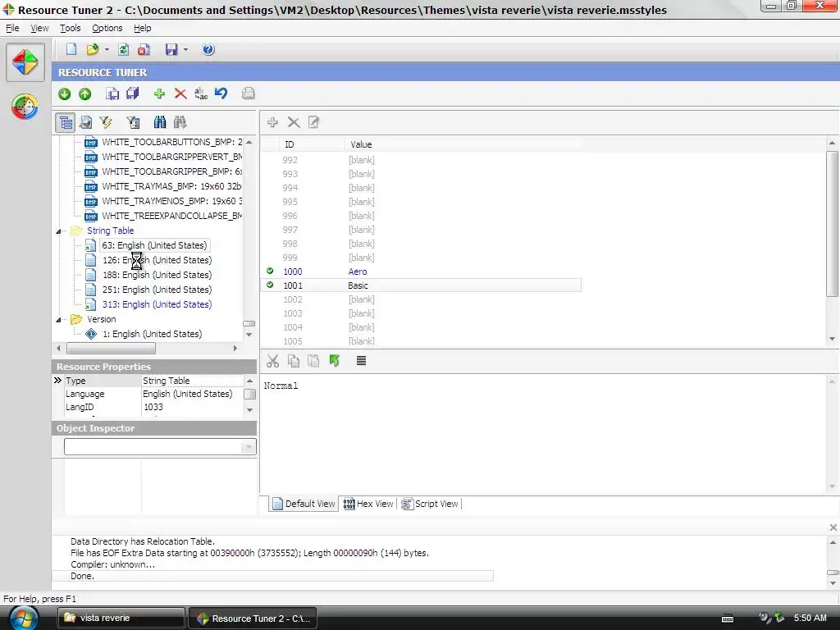Click the filter settings funnel icon
This screenshot has width=840, height=630.
(x=133, y=123)
